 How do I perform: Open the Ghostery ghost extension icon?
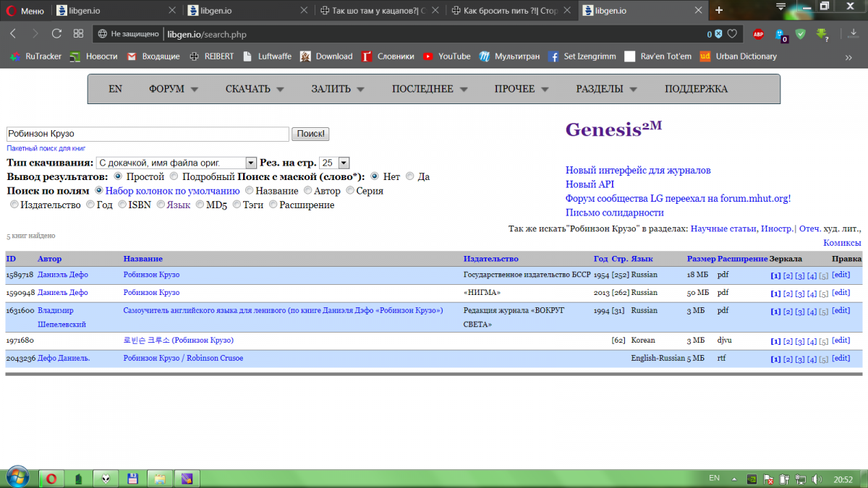click(780, 34)
